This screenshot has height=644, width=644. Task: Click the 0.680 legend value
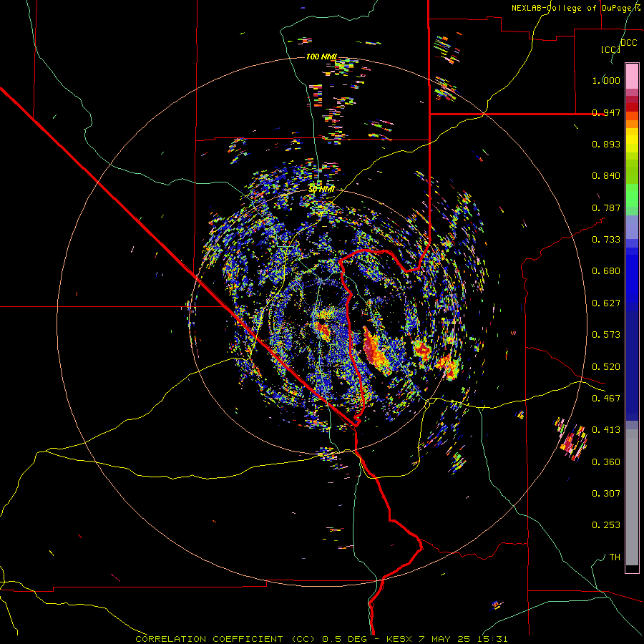pos(606,271)
